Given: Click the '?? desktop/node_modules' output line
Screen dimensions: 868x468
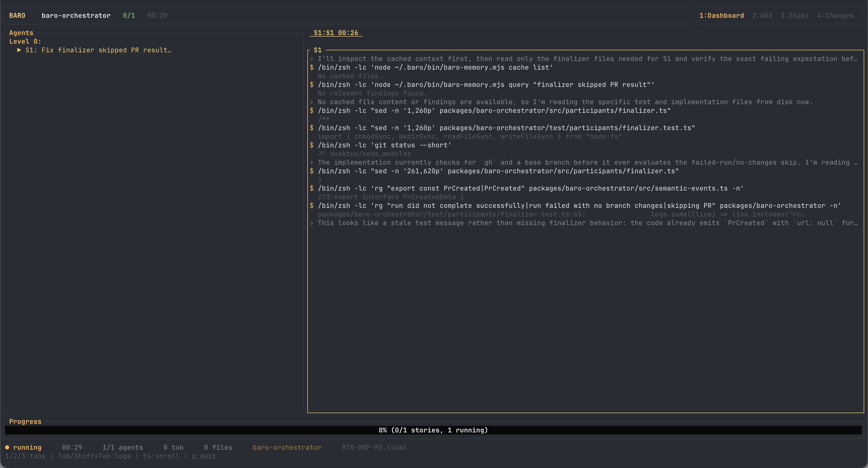Looking at the screenshot, I should tap(364, 154).
